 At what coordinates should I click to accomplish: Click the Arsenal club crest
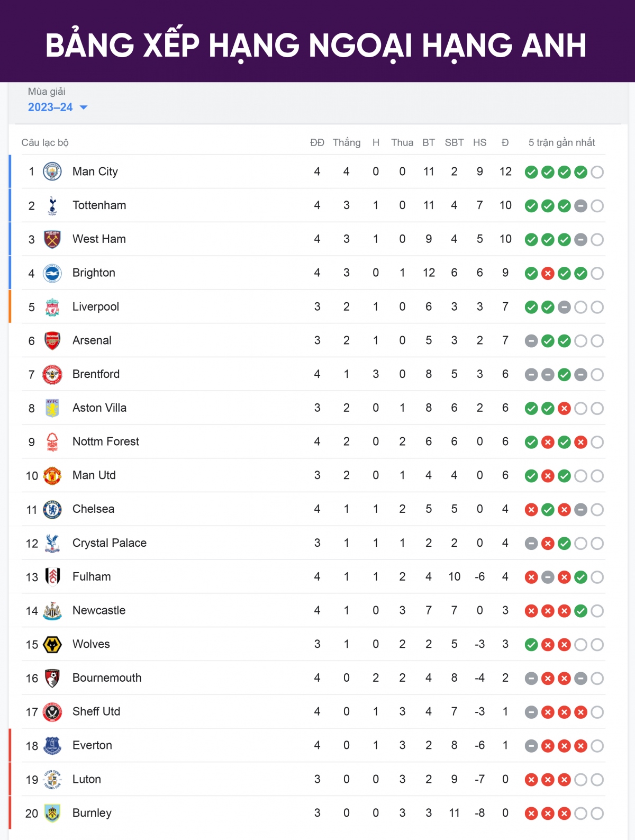pyautogui.click(x=52, y=340)
